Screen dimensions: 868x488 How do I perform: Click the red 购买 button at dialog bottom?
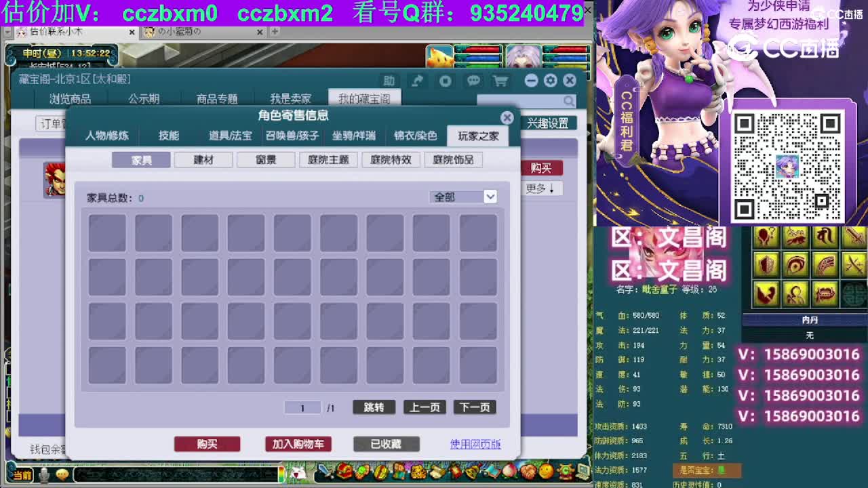[x=208, y=444]
